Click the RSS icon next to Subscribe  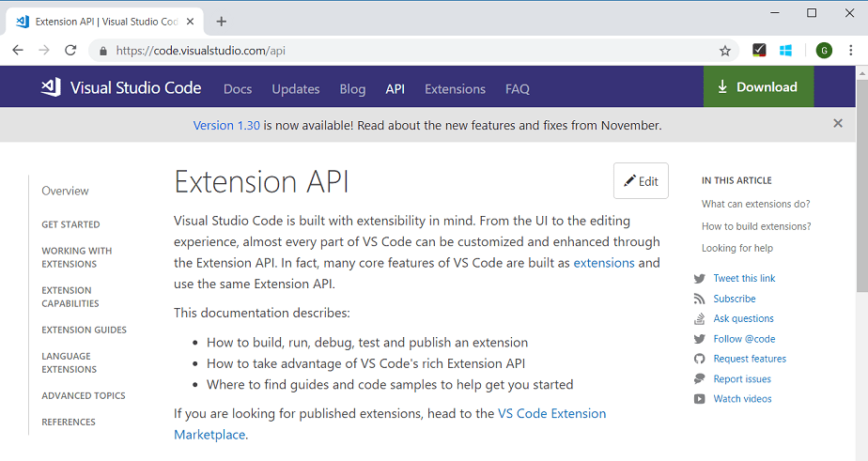click(699, 299)
